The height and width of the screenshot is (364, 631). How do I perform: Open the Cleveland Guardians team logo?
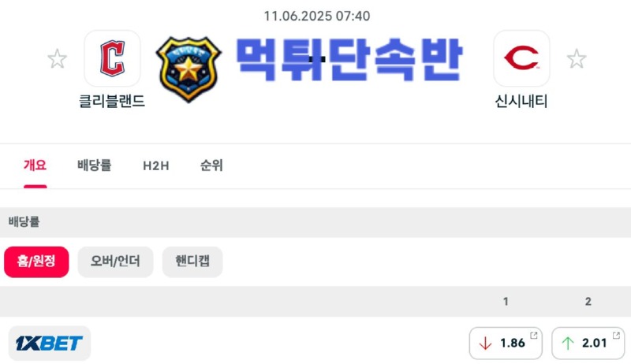[112, 58]
